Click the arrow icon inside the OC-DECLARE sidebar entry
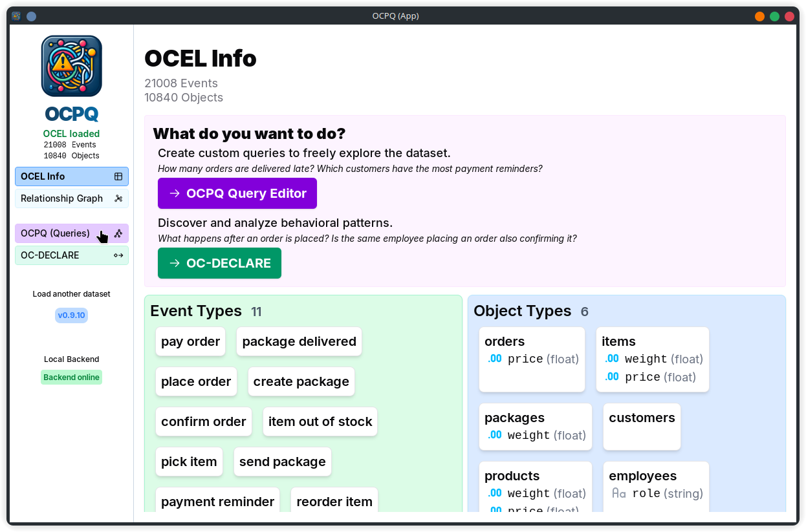This screenshot has width=806, height=532. tap(118, 255)
